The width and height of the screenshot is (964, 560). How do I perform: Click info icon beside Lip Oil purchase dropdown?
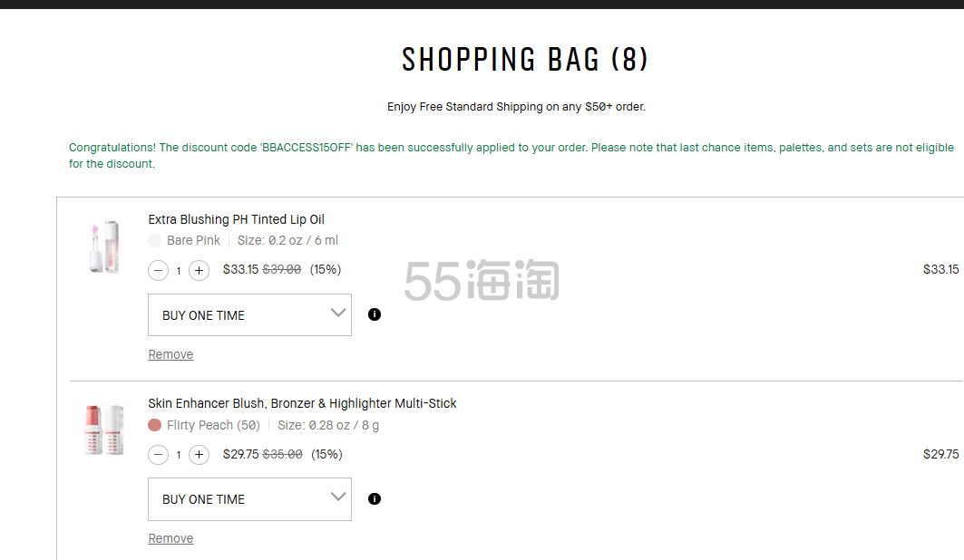coord(375,314)
